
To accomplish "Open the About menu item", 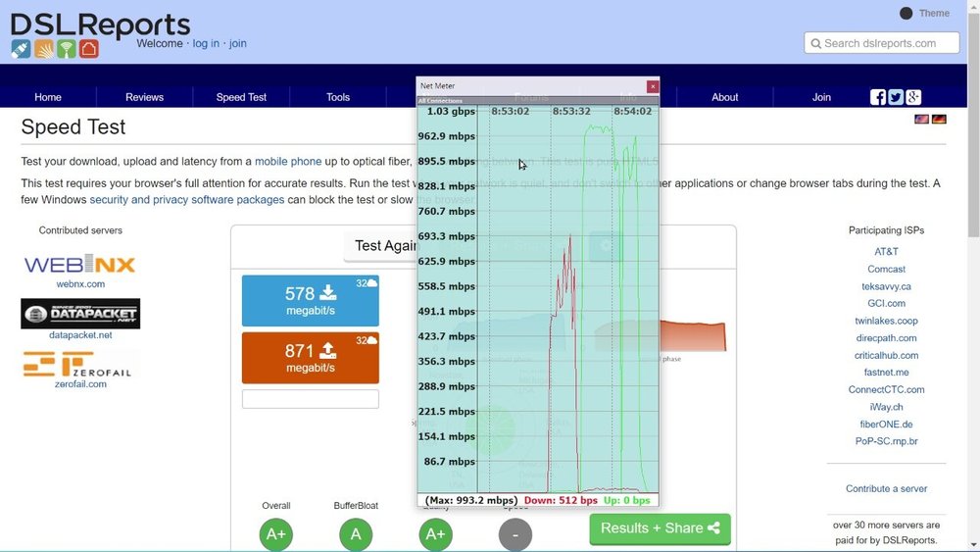I will [x=725, y=97].
